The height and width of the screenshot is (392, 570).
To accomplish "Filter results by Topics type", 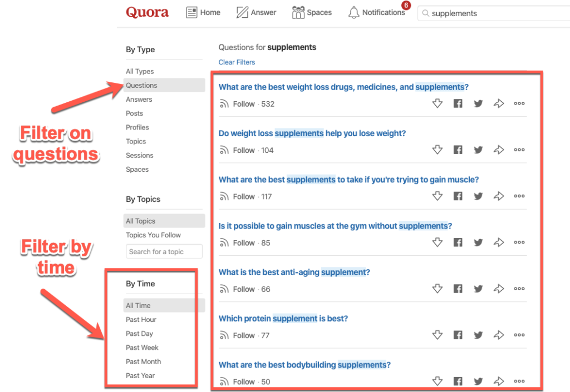I will [x=136, y=142].
